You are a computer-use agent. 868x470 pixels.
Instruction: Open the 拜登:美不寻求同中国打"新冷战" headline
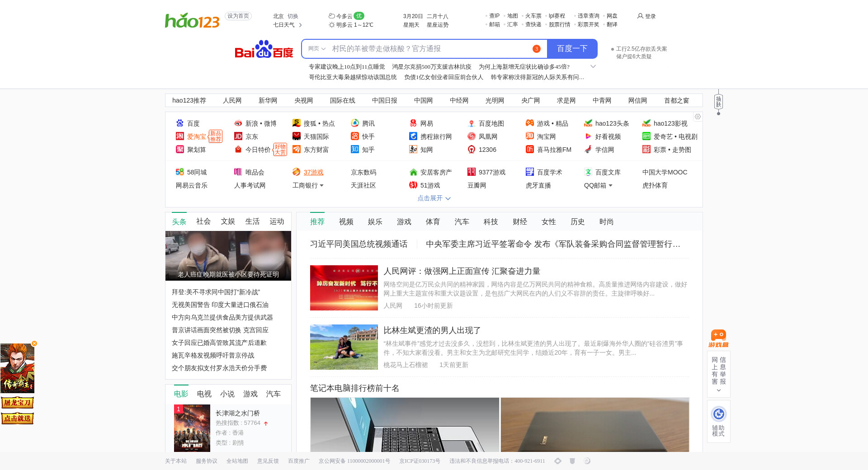[x=216, y=292]
